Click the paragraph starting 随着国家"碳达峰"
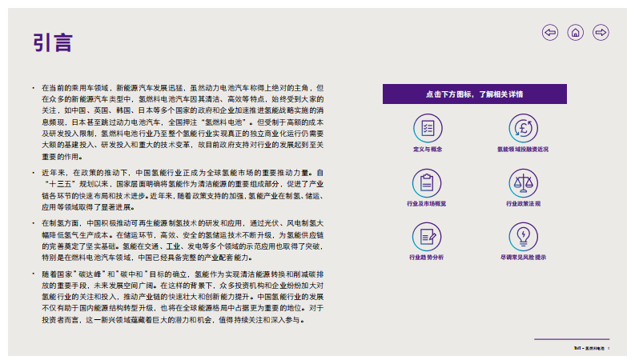635x364 pixels. pos(183,298)
